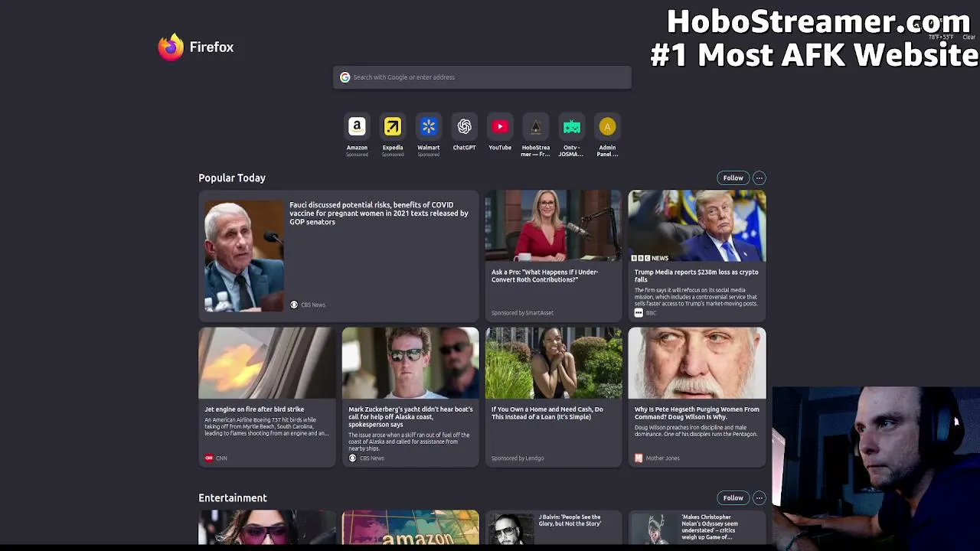980x551 pixels.
Task: Open Pete Hegseth Purging Women headline
Action: click(x=697, y=413)
